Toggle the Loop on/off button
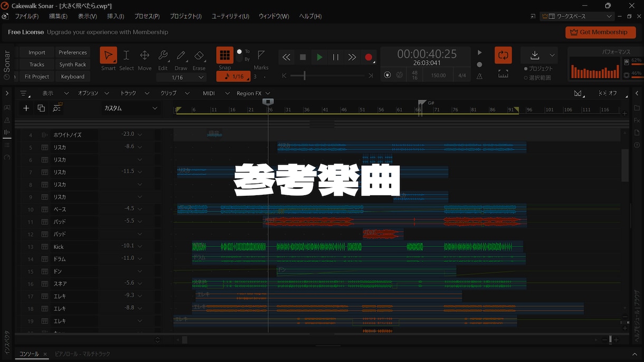This screenshot has height=362, width=644. 503,55
